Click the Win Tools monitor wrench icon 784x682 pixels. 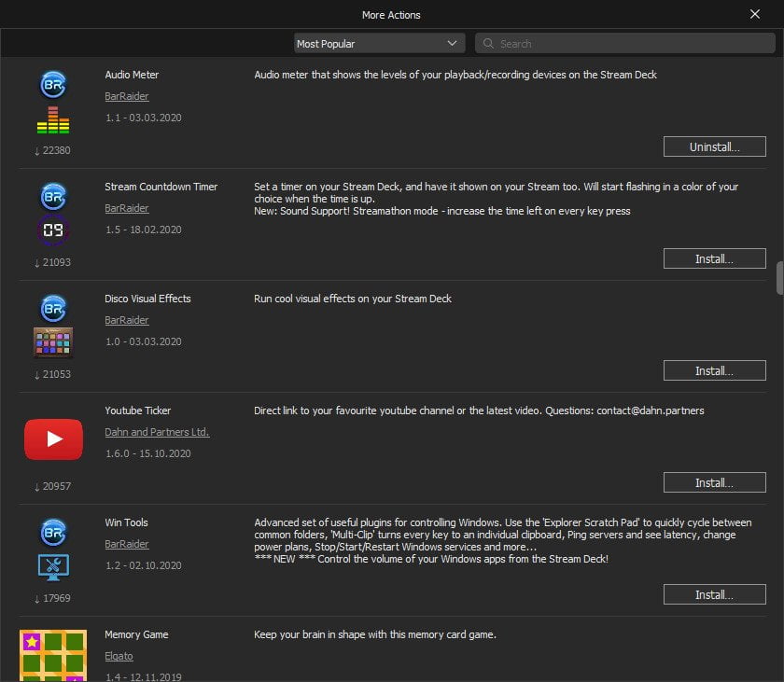pos(53,567)
